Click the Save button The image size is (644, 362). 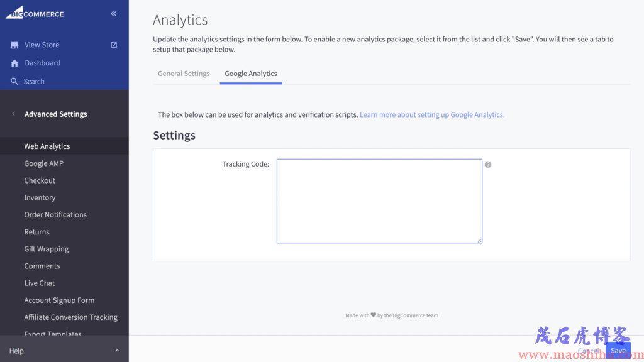pyautogui.click(x=618, y=350)
